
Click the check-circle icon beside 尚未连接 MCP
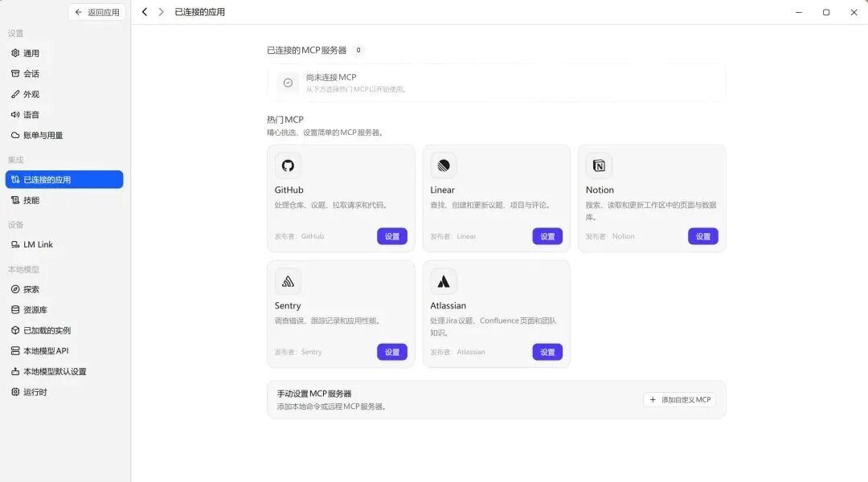[288, 83]
